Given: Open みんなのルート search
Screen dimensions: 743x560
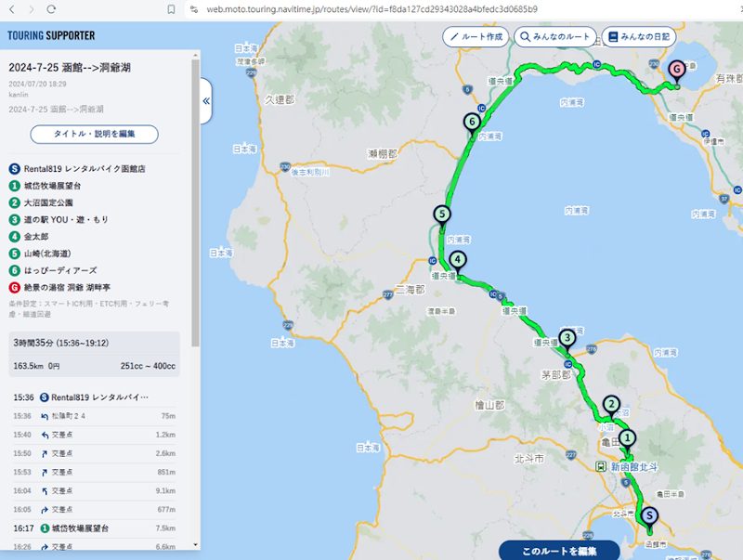Looking at the screenshot, I should point(555,37).
